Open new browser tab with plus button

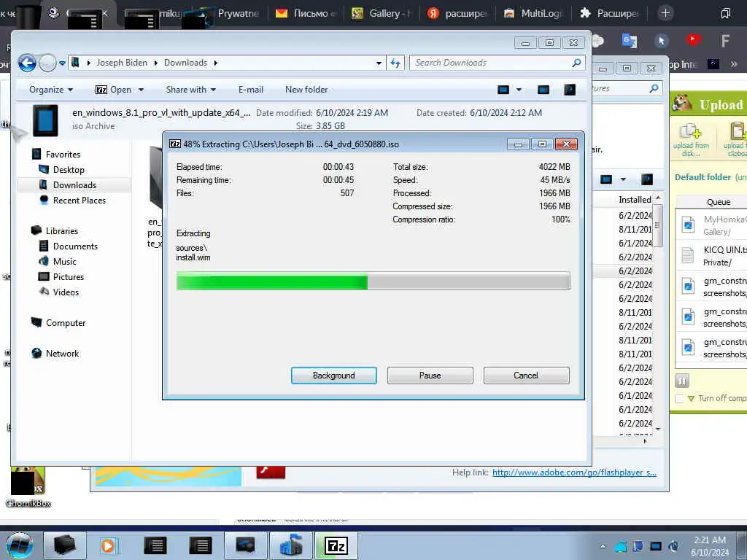tap(665, 13)
